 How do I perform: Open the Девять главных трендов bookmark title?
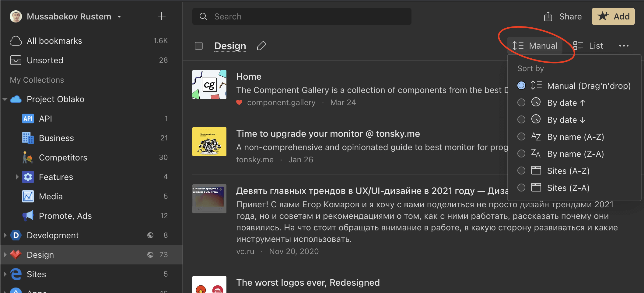[x=372, y=191]
